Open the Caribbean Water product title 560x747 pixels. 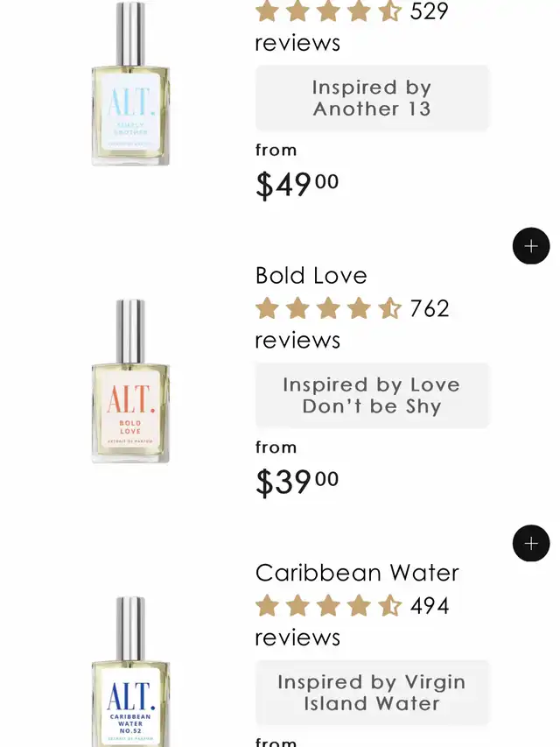(x=357, y=573)
